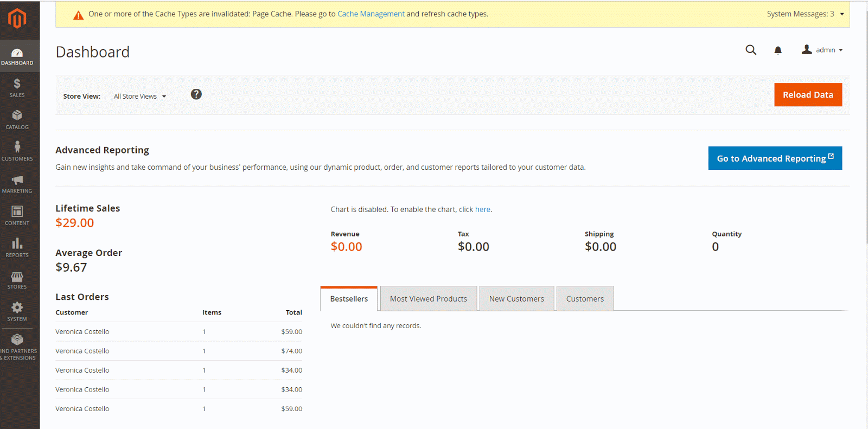Click the Store View help question mark
Viewport: 868px width, 429px height.
(196, 94)
